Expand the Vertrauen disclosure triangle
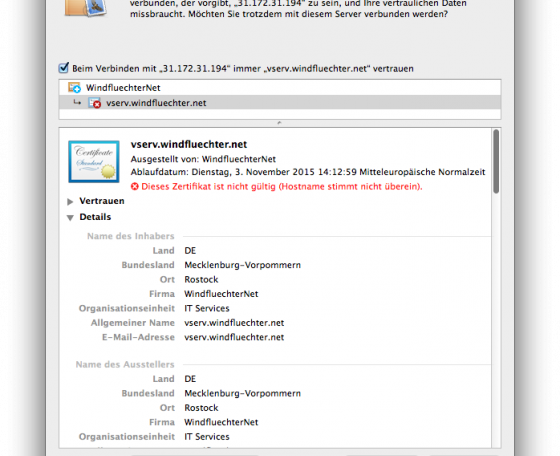The height and width of the screenshot is (456, 560). [x=70, y=201]
